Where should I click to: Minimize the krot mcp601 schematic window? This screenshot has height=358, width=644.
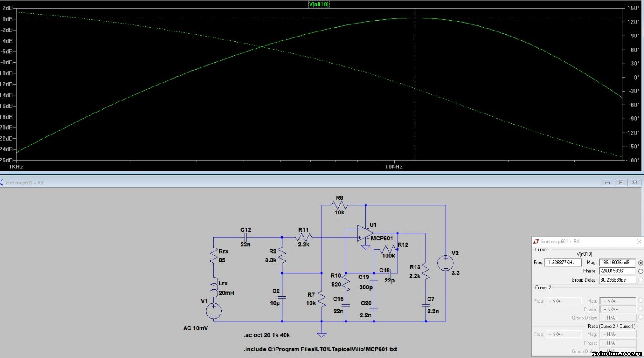pyautogui.click(x=608, y=183)
